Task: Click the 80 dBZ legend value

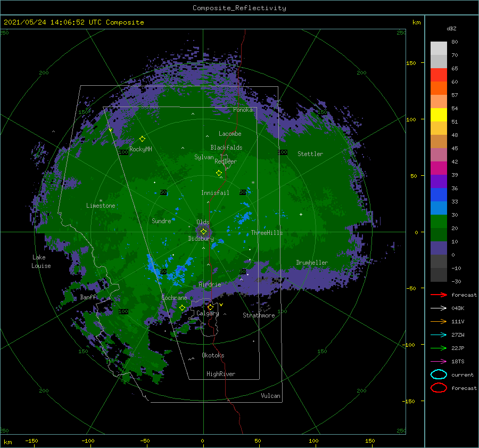Action: point(455,42)
